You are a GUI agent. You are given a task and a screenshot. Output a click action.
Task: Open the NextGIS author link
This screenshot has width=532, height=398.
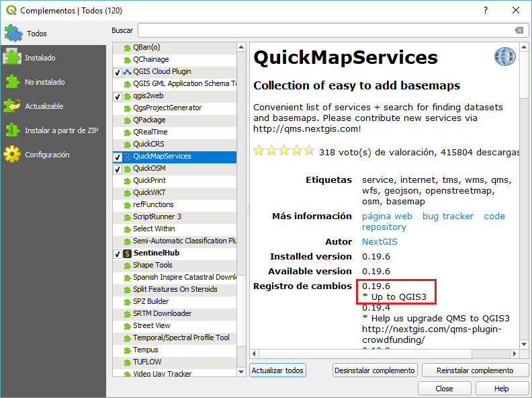pos(380,241)
